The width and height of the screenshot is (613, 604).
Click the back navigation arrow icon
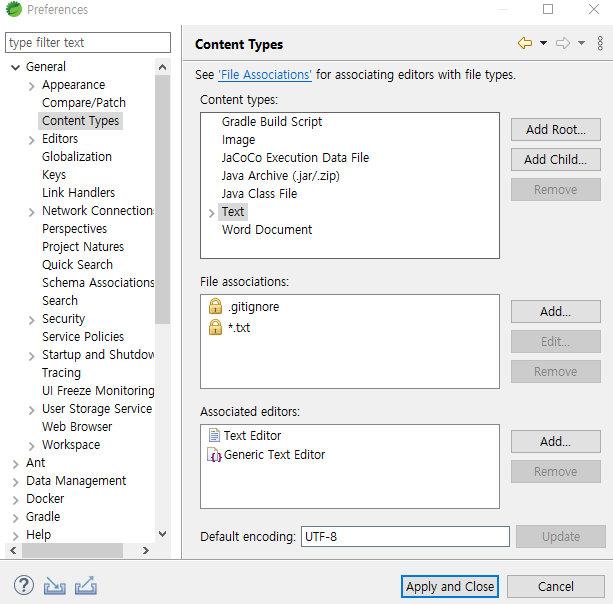(x=525, y=43)
